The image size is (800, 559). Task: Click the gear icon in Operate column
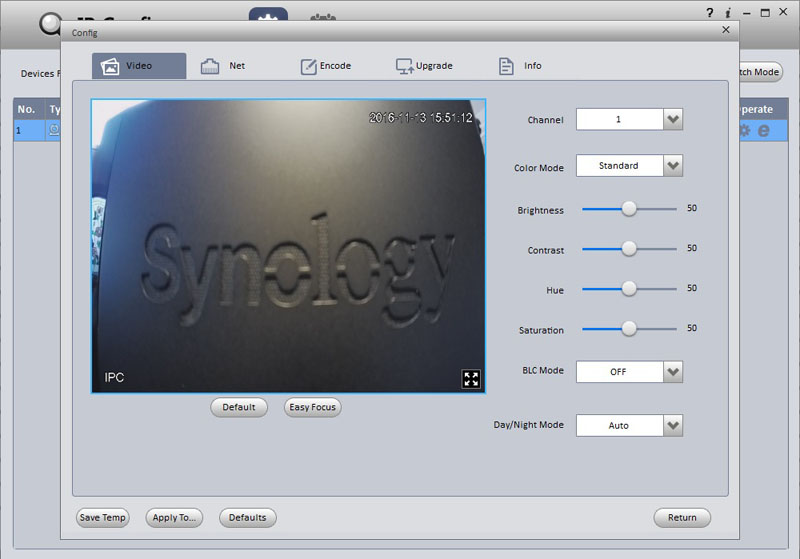pos(744,130)
